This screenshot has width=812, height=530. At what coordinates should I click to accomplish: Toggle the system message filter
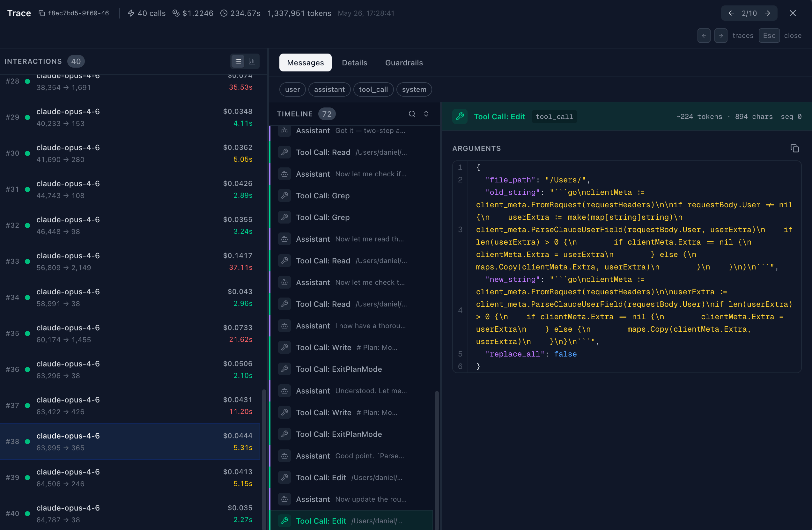coord(414,89)
